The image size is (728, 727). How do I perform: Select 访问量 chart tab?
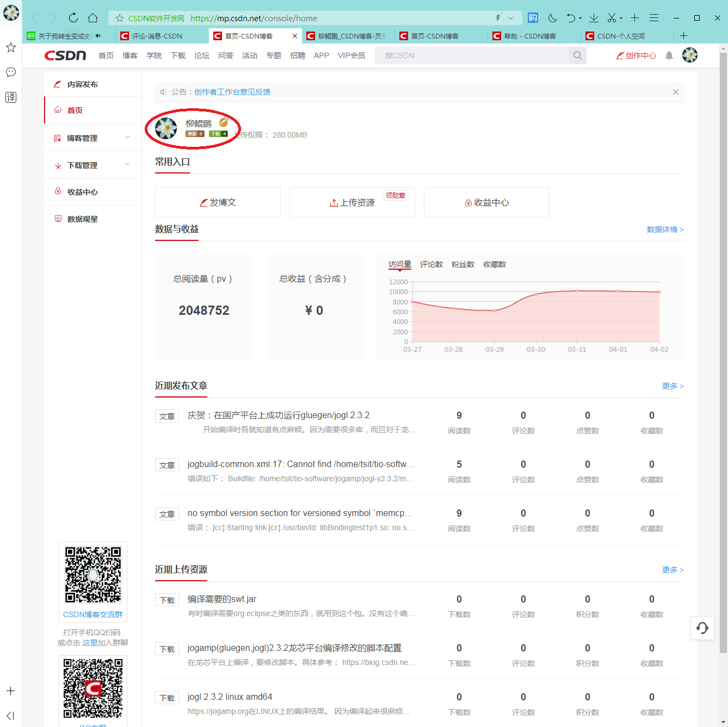400,264
